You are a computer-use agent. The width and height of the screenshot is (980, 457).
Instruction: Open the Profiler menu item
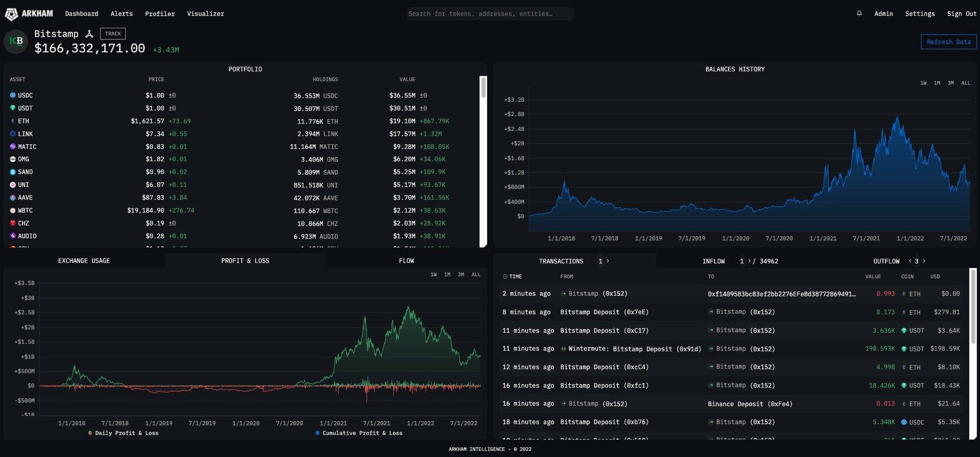coord(160,14)
